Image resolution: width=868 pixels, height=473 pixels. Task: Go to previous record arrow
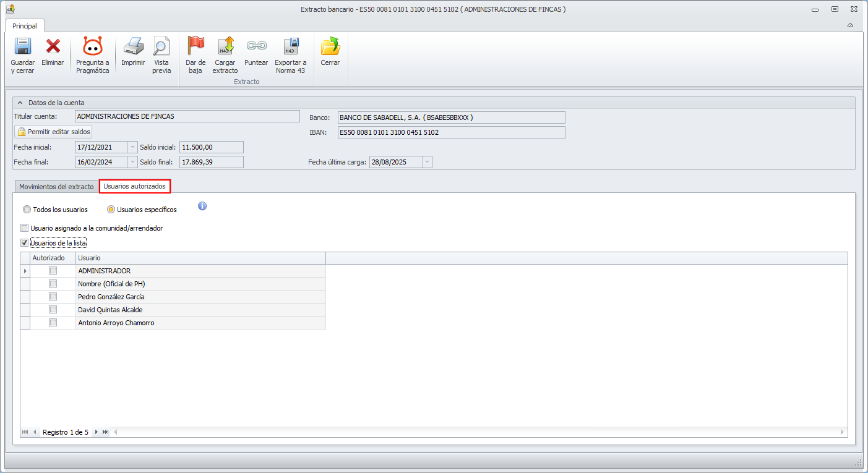click(35, 432)
